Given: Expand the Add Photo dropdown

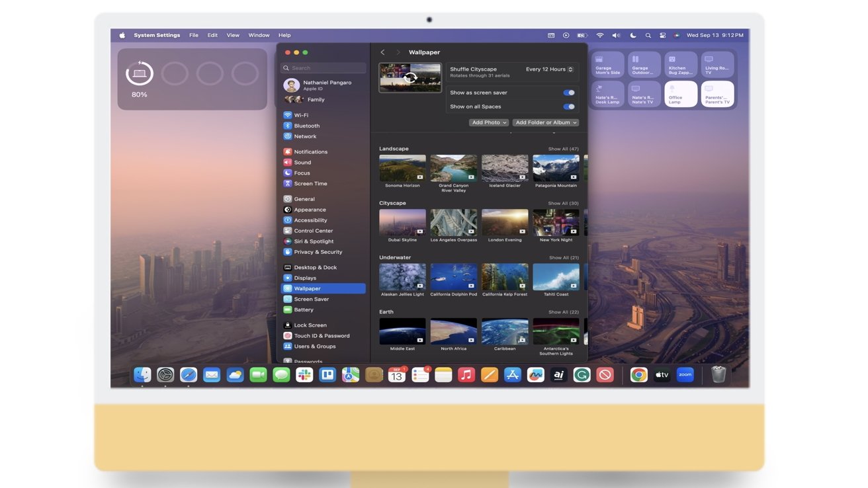Looking at the screenshot, I should point(489,122).
